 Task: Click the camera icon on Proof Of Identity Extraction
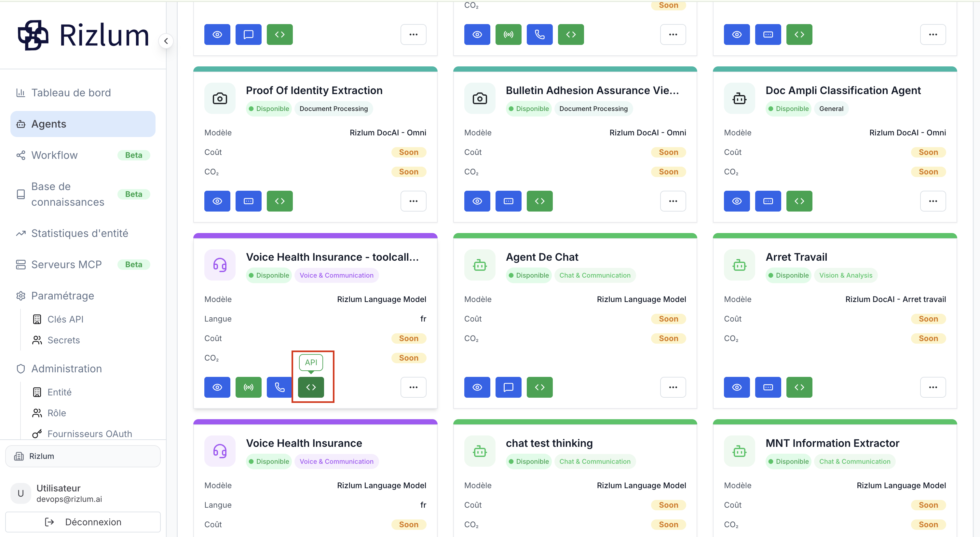220,98
